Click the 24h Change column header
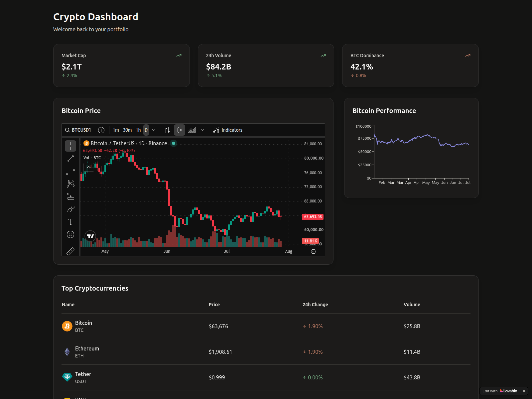The width and height of the screenshot is (532, 399). pos(315,305)
